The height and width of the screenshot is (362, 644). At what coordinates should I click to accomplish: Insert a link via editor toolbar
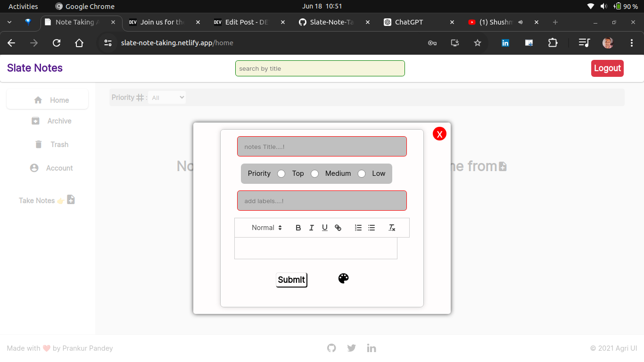coord(338,228)
